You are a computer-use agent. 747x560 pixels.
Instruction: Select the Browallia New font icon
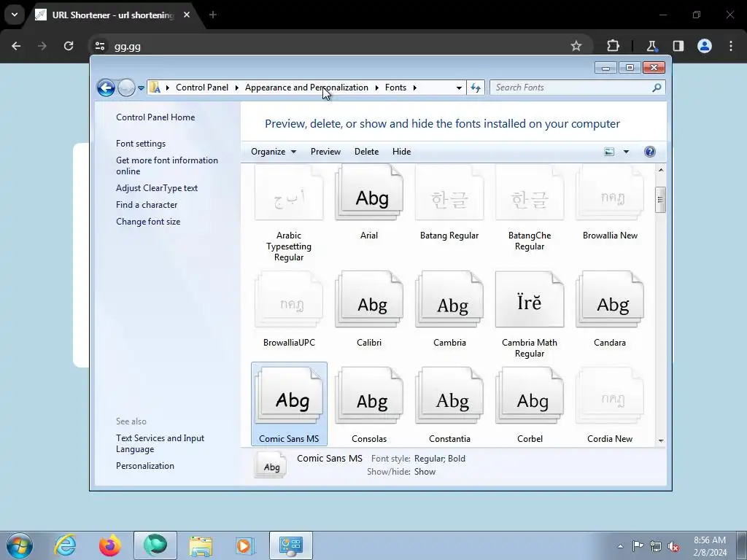pyautogui.click(x=610, y=192)
